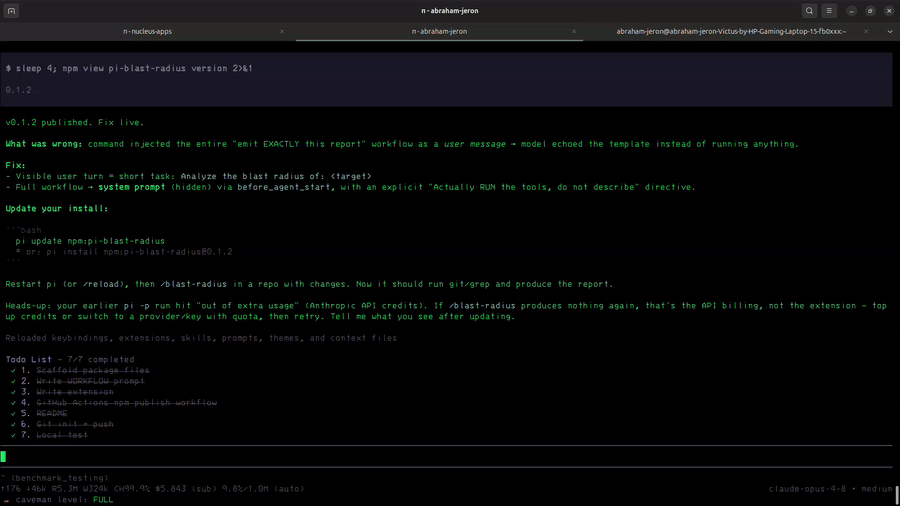Select the n-abraham-jeron tab
The image size is (900, 506).
point(439,32)
